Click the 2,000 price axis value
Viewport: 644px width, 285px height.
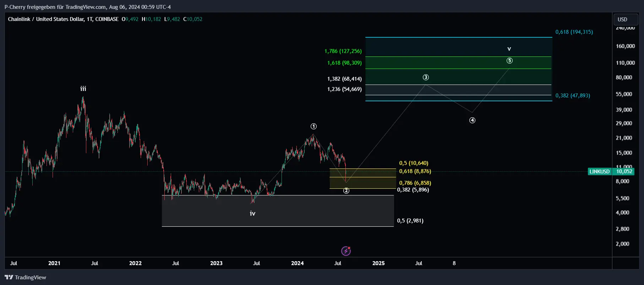point(622,244)
